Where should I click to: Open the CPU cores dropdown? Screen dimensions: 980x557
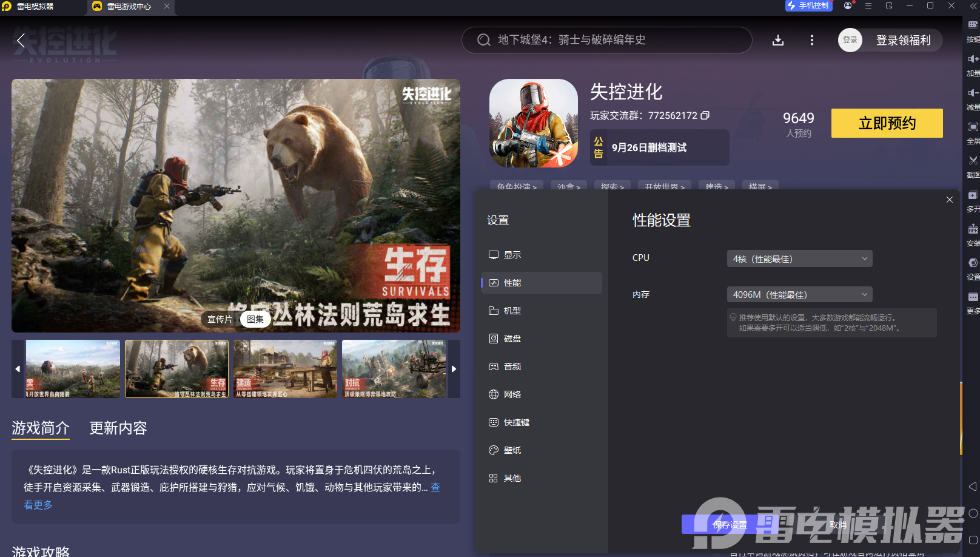pyautogui.click(x=800, y=258)
